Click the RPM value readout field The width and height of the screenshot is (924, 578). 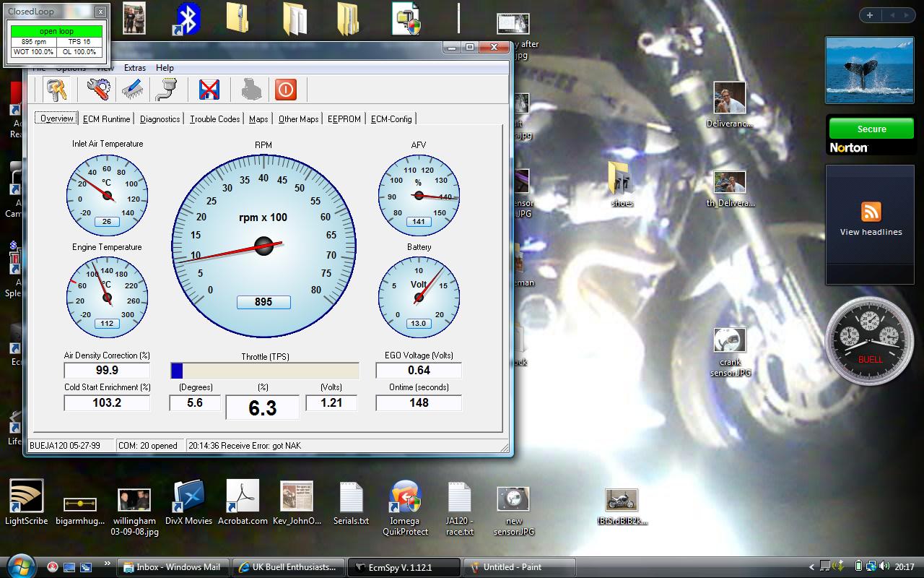(263, 302)
